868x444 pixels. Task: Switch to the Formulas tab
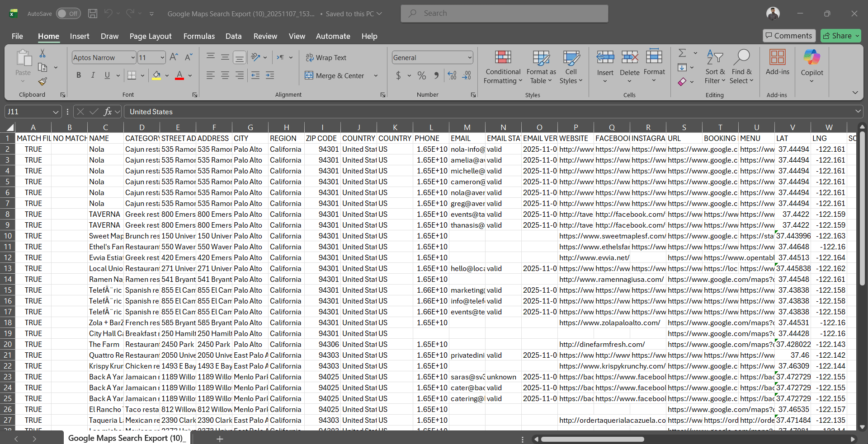(199, 36)
